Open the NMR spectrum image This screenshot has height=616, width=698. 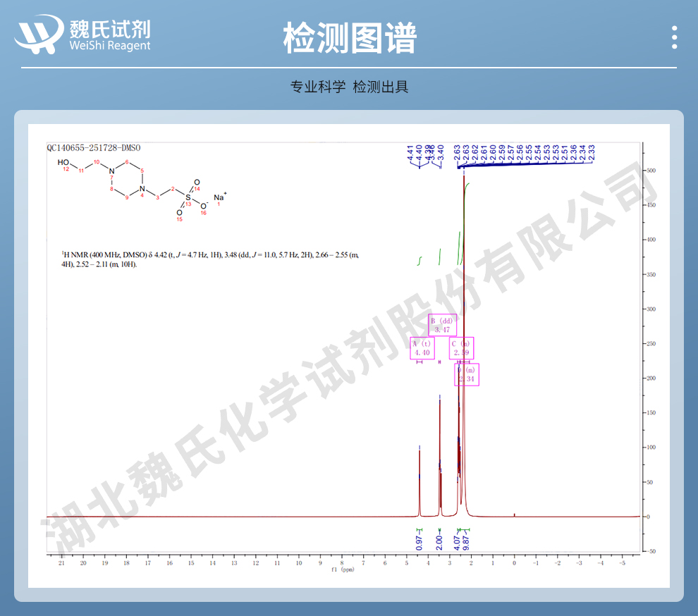pos(349,356)
